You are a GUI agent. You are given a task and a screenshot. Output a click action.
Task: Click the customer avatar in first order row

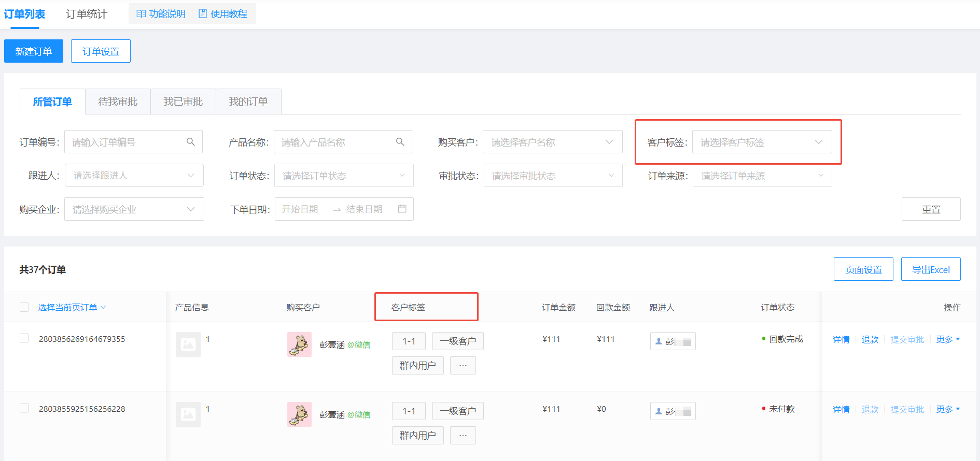tap(299, 344)
